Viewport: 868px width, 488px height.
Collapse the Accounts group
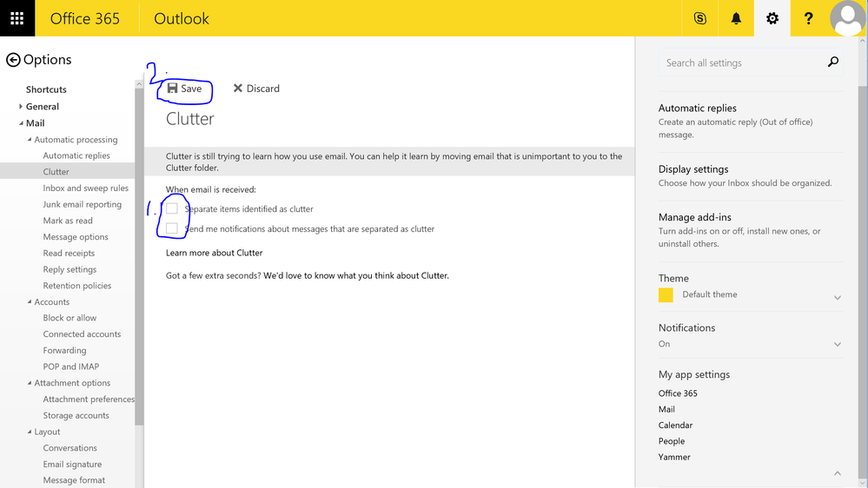pyautogui.click(x=30, y=301)
